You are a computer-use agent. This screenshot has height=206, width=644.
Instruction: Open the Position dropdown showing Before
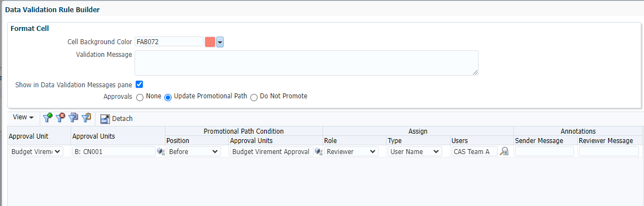[x=194, y=151]
